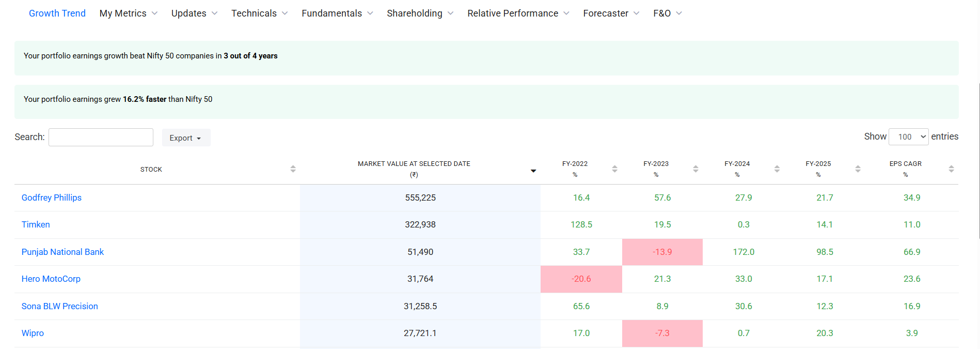
Task: Click the STOCK column header label
Action: coord(151,170)
